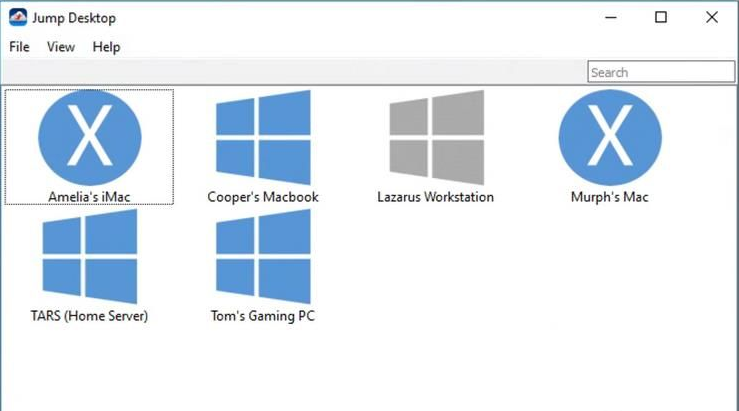Select the greyed-out Lazarus Workstation icon
The height and width of the screenshot is (411, 739).
pos(436,138)
